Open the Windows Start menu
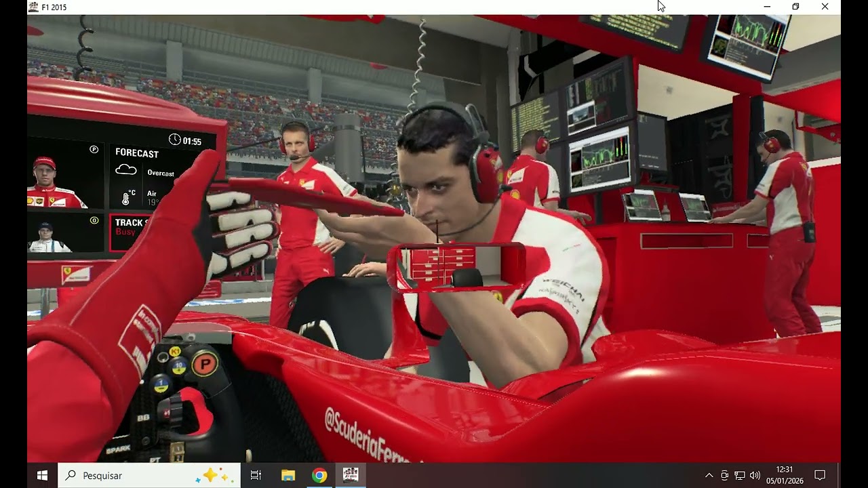This screenshot has width=868, height=488. click(x=42, y=476)
